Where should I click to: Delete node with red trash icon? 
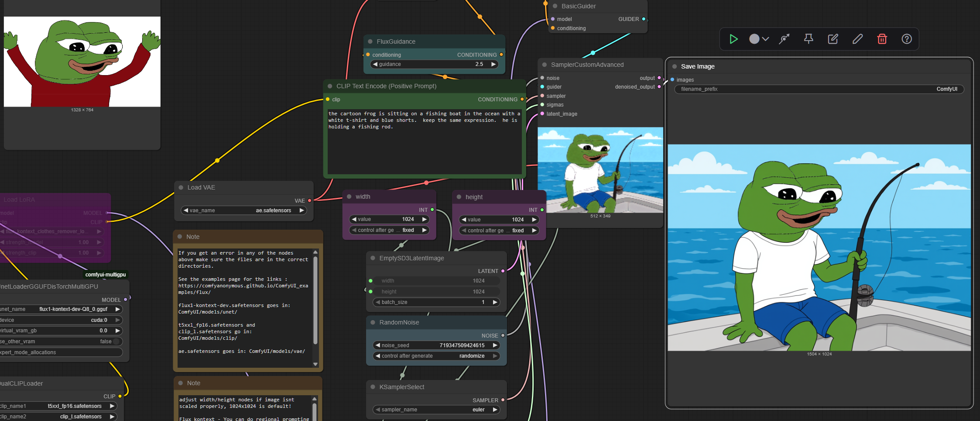point(882,39)
